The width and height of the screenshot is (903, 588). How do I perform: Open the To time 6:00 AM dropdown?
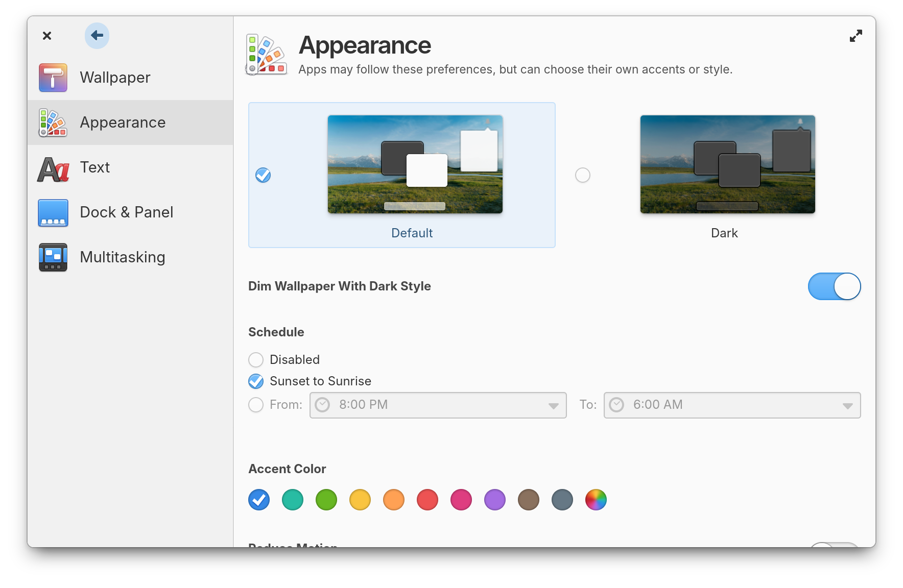point(732,405)
